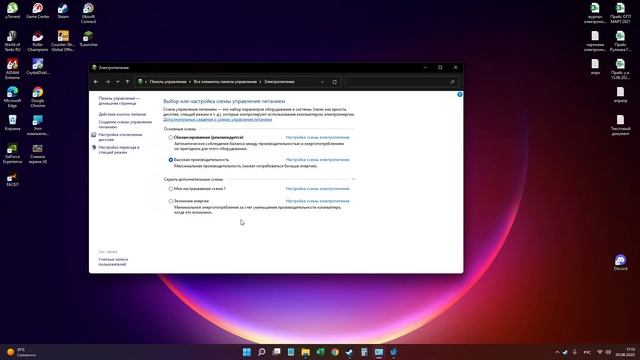This screenshot has height=360, width=640.
Task: Open Chrome from the taskbar
Action: pos(335,352)
